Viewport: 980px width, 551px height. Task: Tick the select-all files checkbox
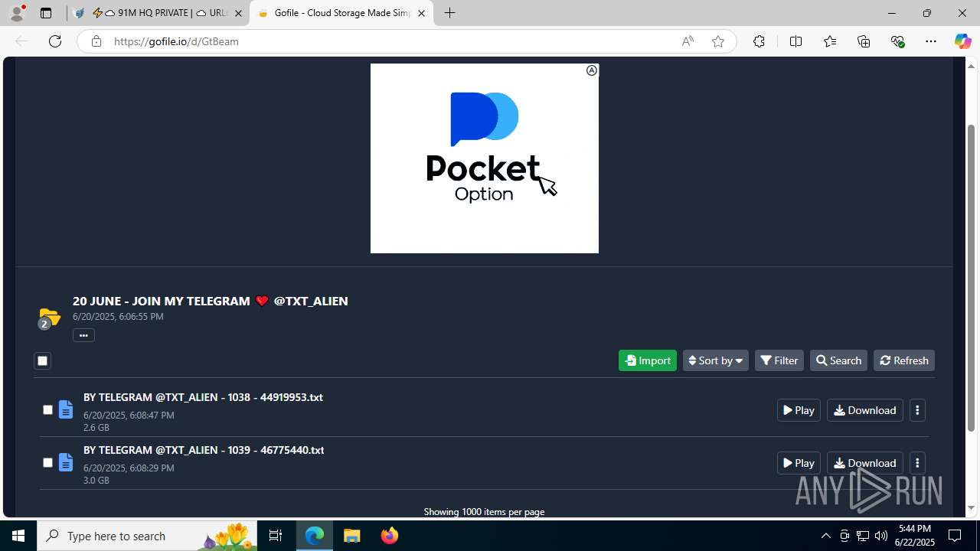click(x=42, y=360)
